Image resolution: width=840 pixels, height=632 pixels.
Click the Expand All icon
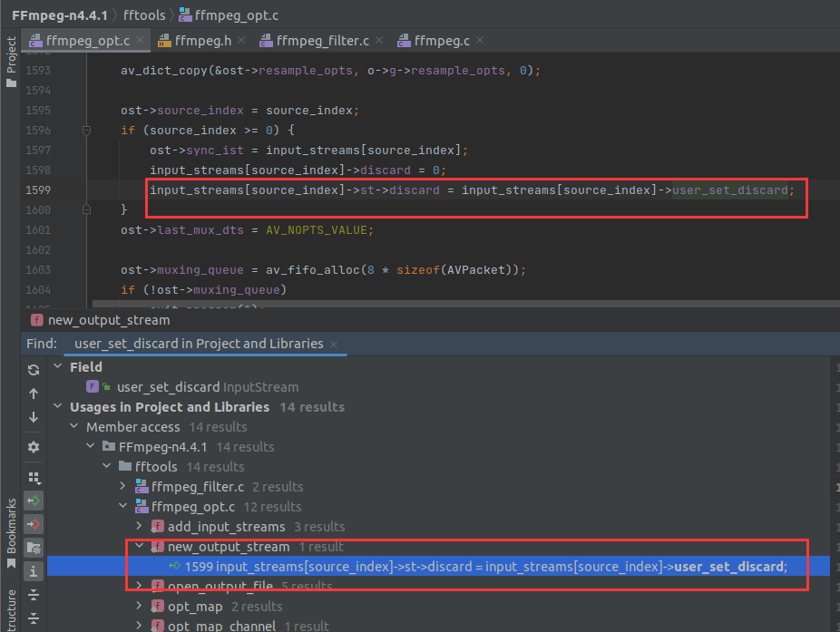(x=34, y=595)
